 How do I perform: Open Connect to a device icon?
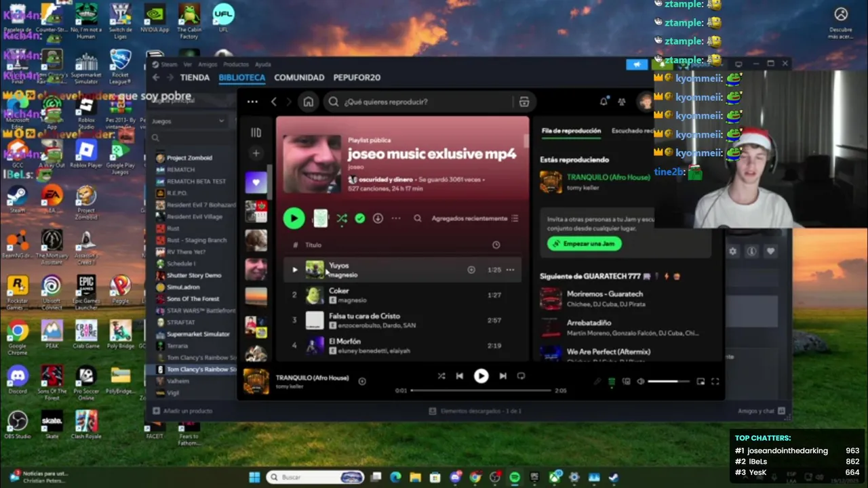pyautogui.click(x=626, y=382)
